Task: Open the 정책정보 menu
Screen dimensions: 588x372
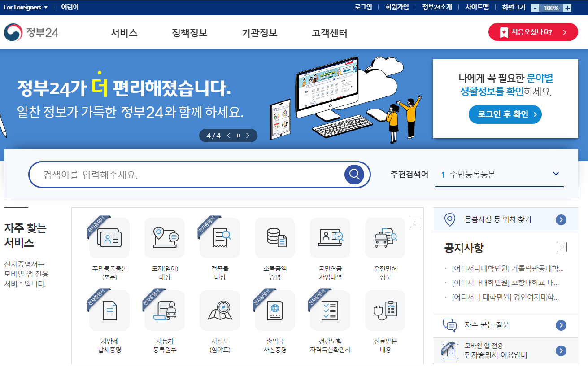Action: click(x=190, y=33)
